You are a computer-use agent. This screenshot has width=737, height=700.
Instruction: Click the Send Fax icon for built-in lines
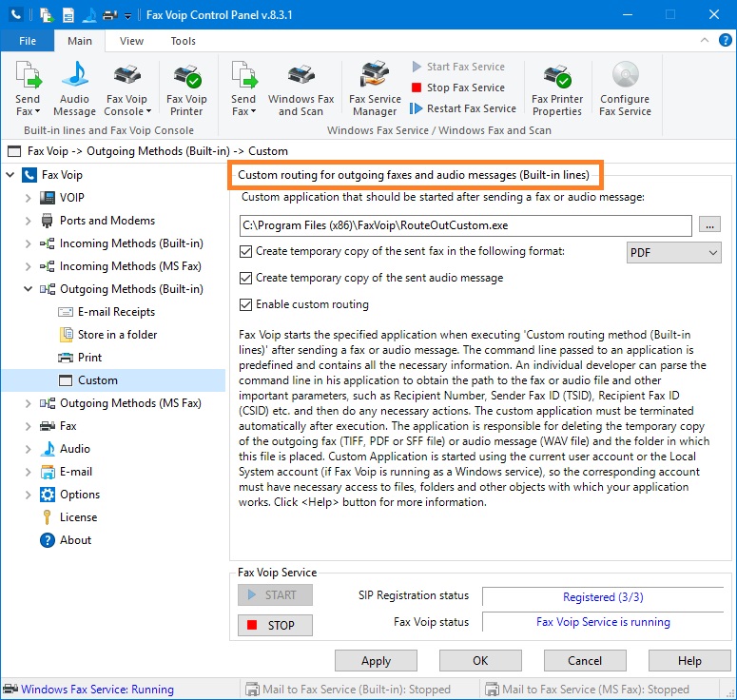tap(28, 87)
